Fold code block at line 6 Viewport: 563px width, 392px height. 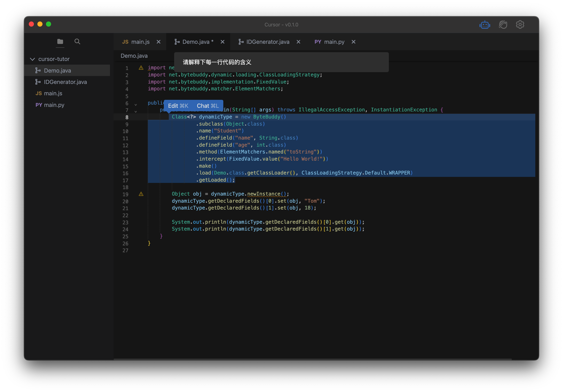click(x=136, y=105)
